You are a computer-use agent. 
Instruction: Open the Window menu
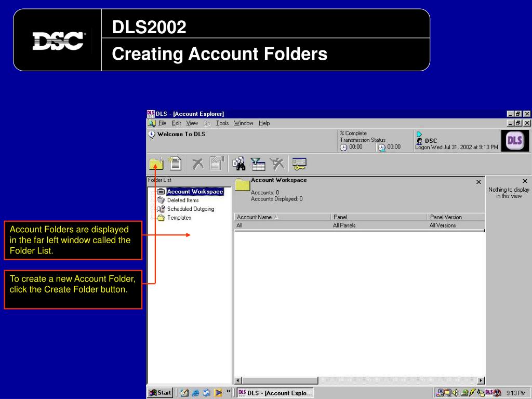(244, 123)
